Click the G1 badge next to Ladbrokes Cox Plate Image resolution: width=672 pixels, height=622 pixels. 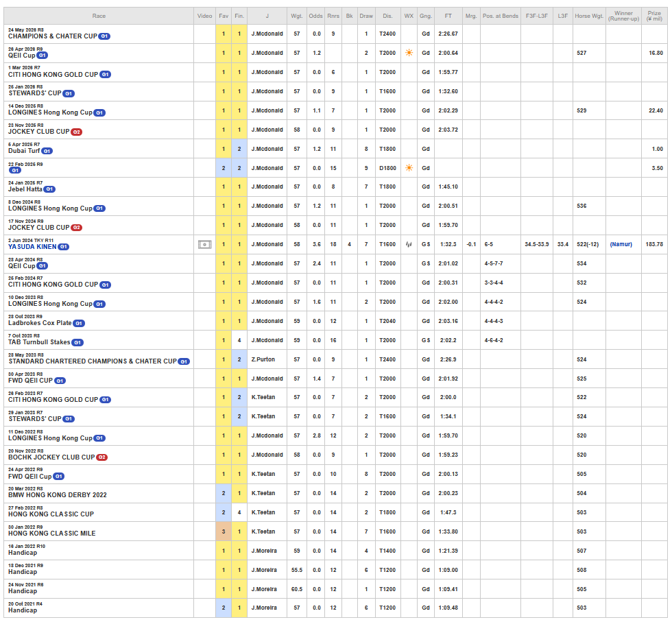79,324
